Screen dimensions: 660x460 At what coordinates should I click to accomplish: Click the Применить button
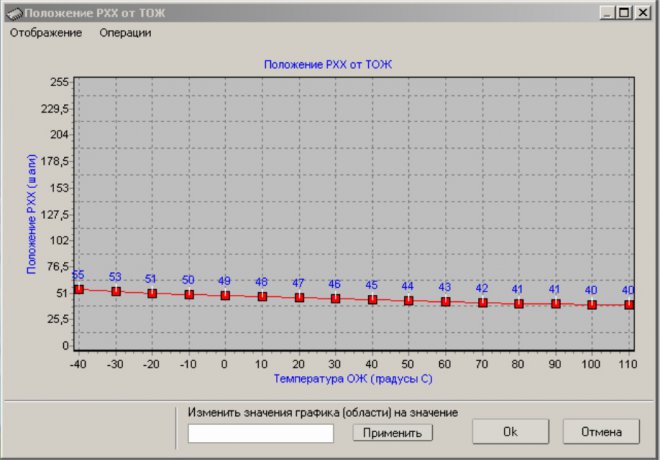(392, 433)
